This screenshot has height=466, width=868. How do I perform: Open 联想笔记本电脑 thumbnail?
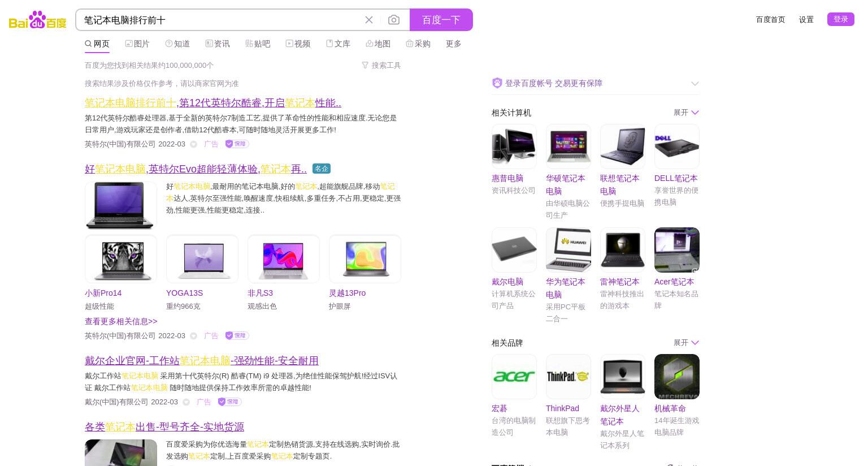(623, 146)
